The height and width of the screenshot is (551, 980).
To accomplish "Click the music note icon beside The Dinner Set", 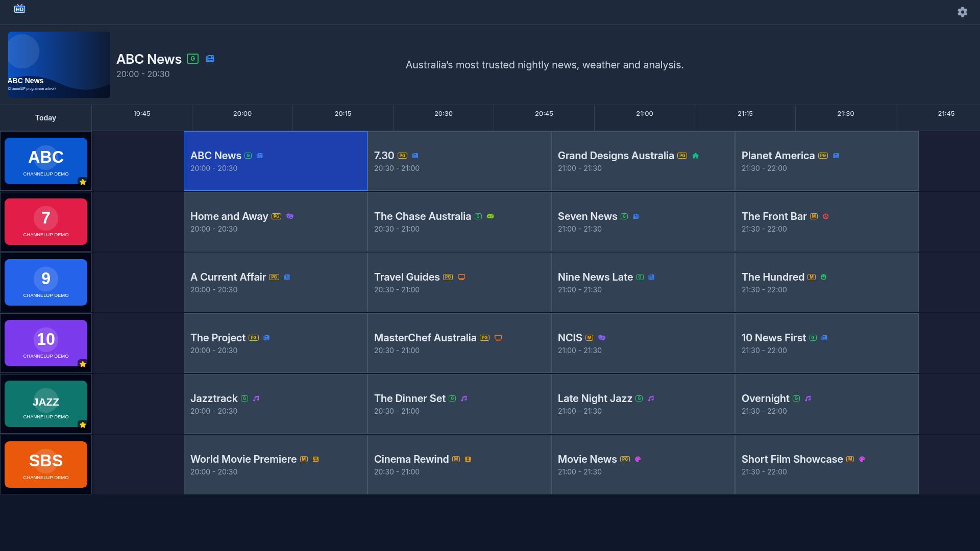I will [x=464, y=398].
